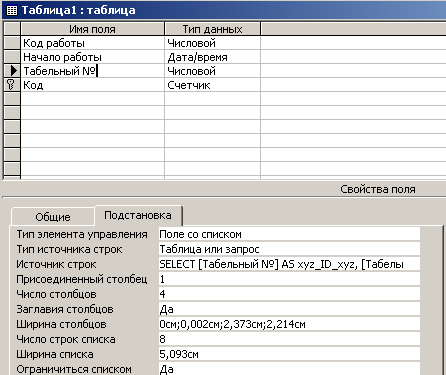
Task: Click the Тип данных column header
Action: pos(212,29)
